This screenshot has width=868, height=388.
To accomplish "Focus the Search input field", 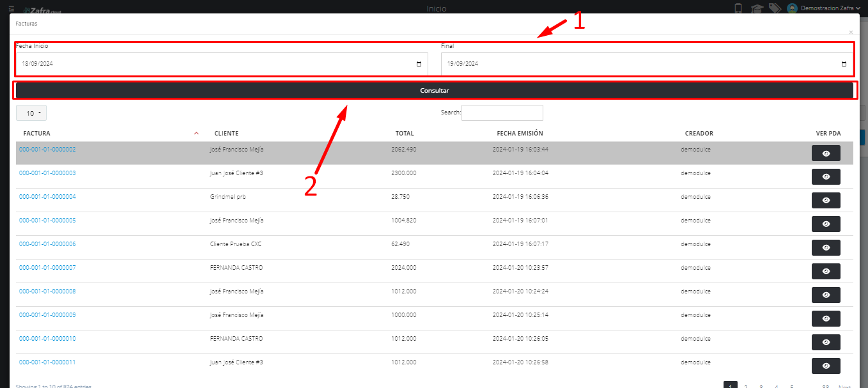I will (x=502, y=113).
